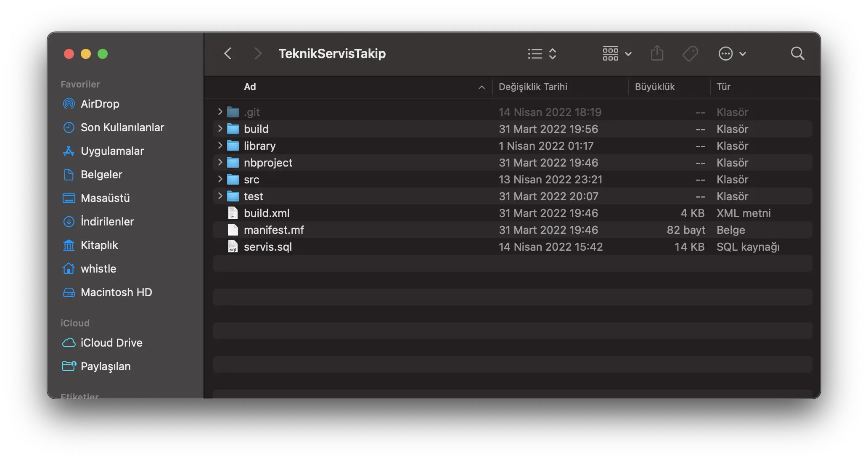
Task: Expand the .git folder
Action: point(220,112)
